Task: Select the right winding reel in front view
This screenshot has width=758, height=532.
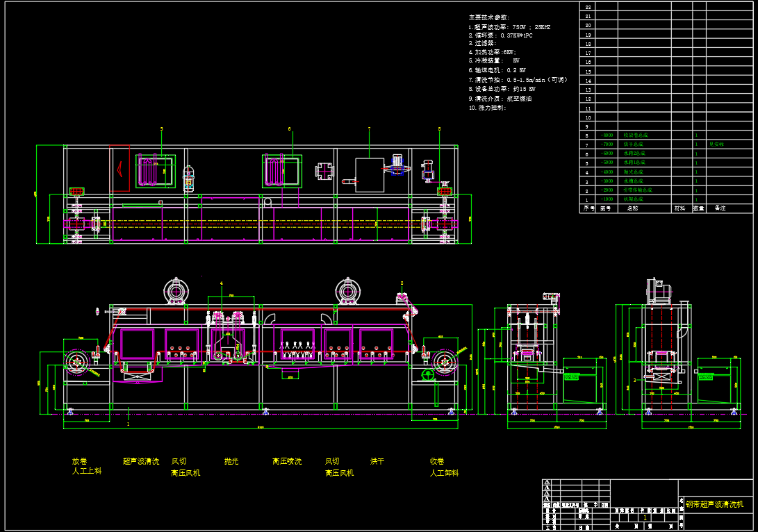Action: click(443, 361)
